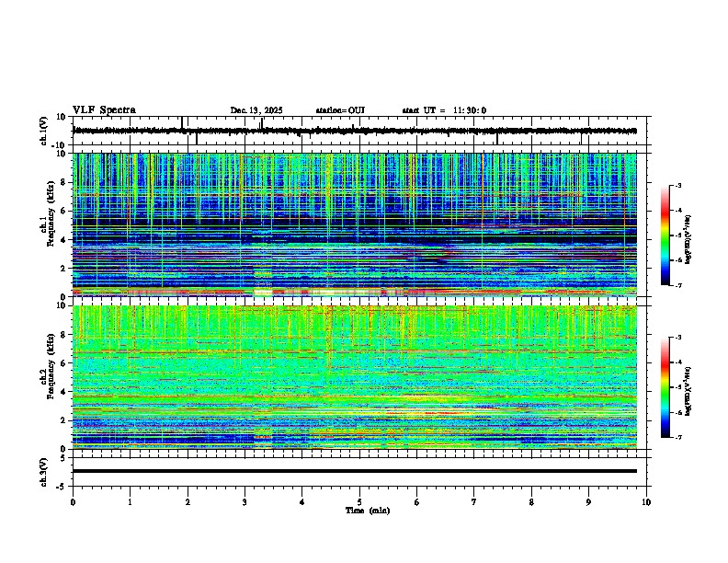
Task: Click the time axis tick label "9"
Action: pyautogui.click(x=588, y=502)
